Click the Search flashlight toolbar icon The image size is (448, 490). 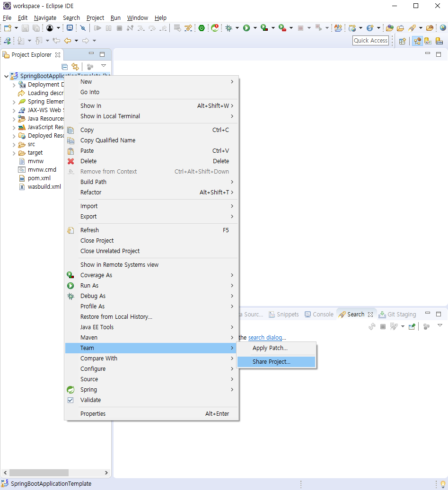[413, 28]
